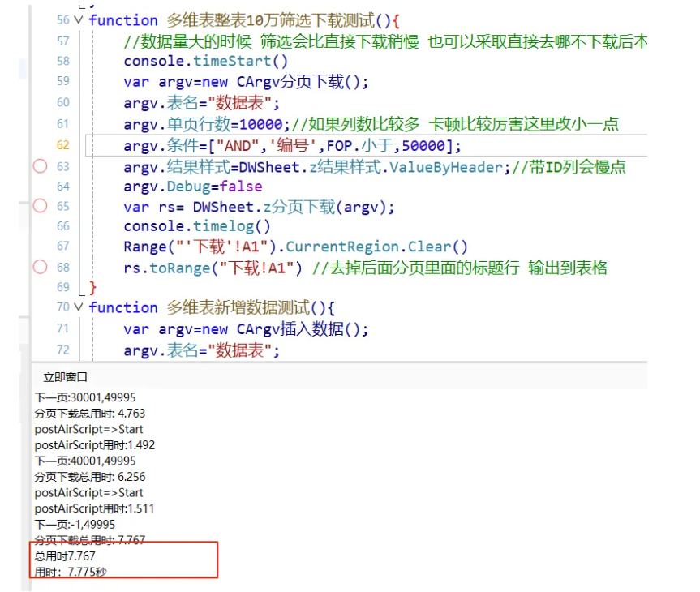The image size is (700, 592).
Task: Click the console.timelog() call on line 66
Action: [197, 226]
